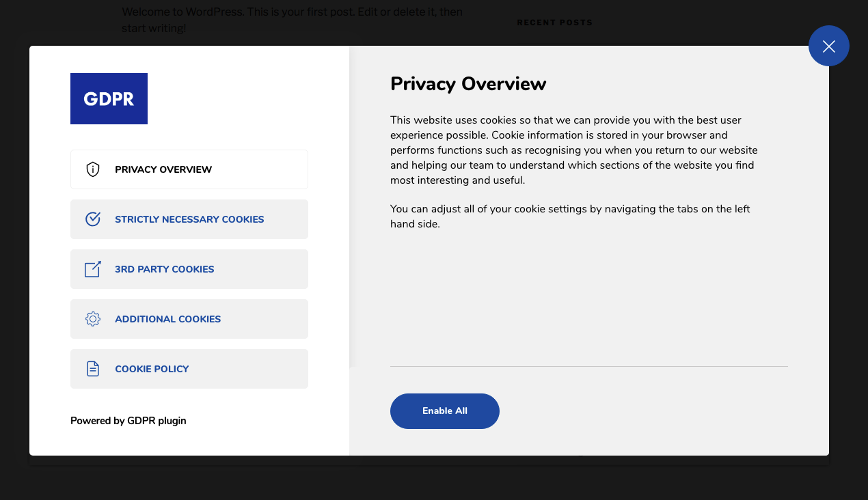Click the Privacy Overview heading
Viewport: 868px width, 500px height.
468,84
